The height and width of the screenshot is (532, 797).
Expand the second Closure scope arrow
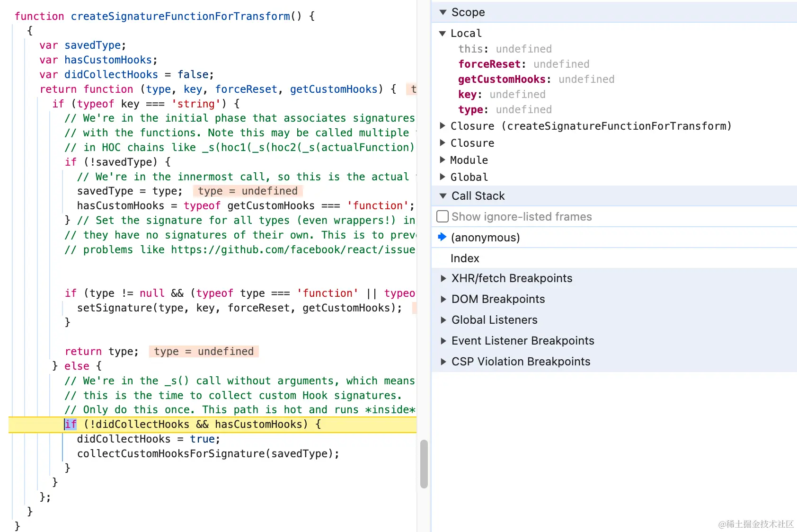pos(443,143)
